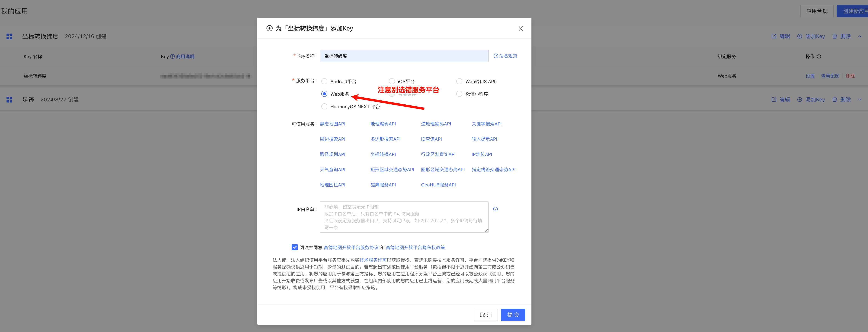Click 操作 column info icon
Screen dimensions: 868x332
pyautogui.click(x=819, y=57)
